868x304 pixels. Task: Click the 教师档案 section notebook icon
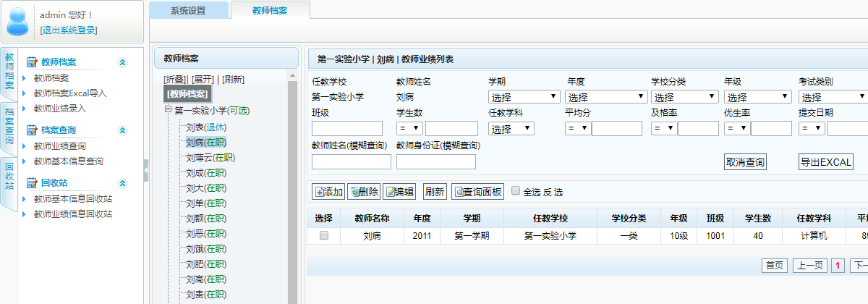click(31, 62)
